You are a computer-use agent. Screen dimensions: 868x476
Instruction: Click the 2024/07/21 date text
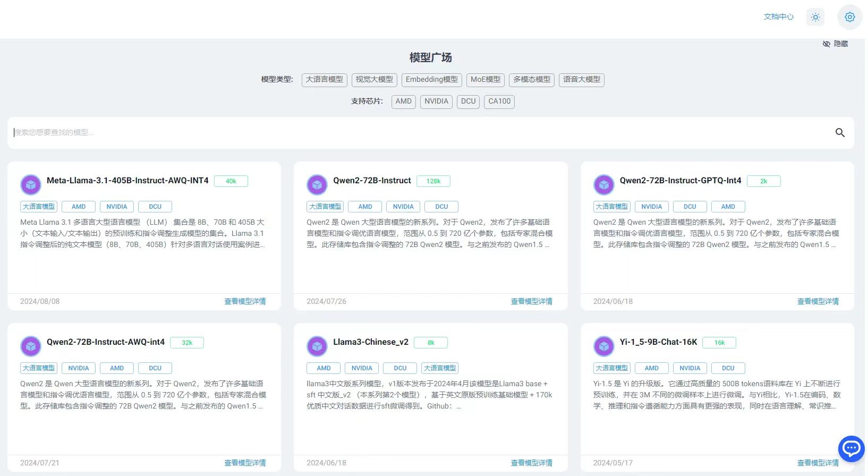point(40,463)
